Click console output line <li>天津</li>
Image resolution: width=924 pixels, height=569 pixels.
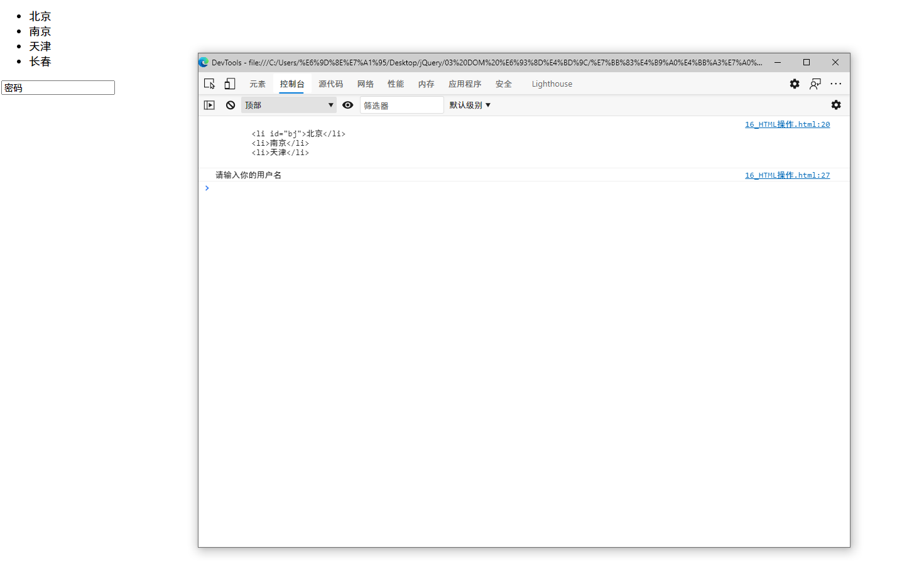point(280,153)
